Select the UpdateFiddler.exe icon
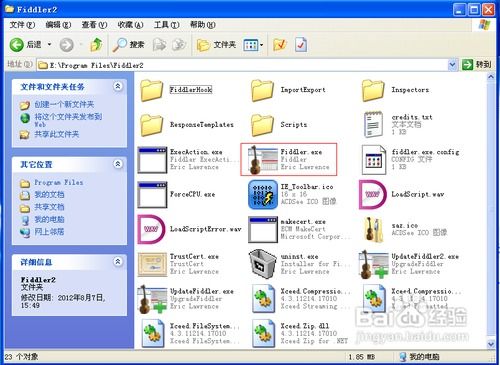This screenshot has height=365, width=500. click(x=152, y=299)
